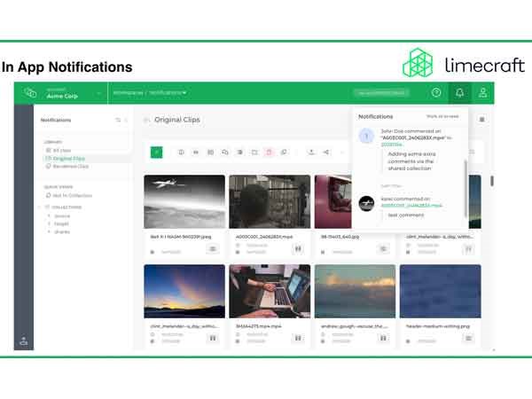Select Original Clips in library list

(70, 158)
